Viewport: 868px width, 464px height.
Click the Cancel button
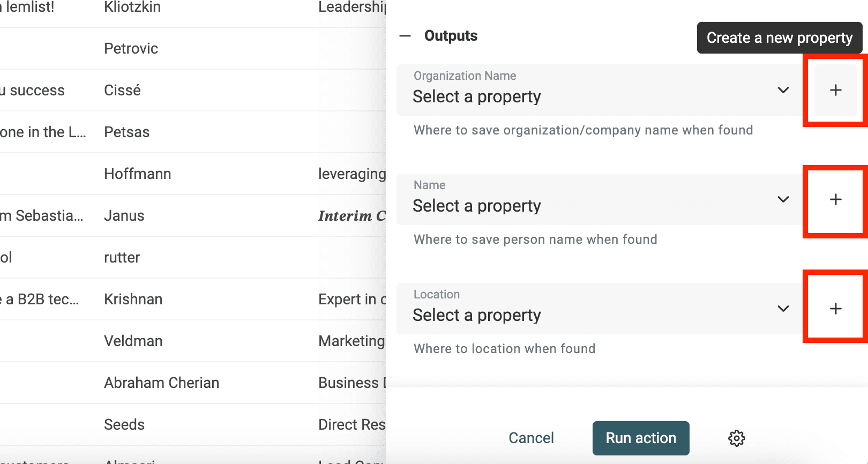click(x=531, y=438)
